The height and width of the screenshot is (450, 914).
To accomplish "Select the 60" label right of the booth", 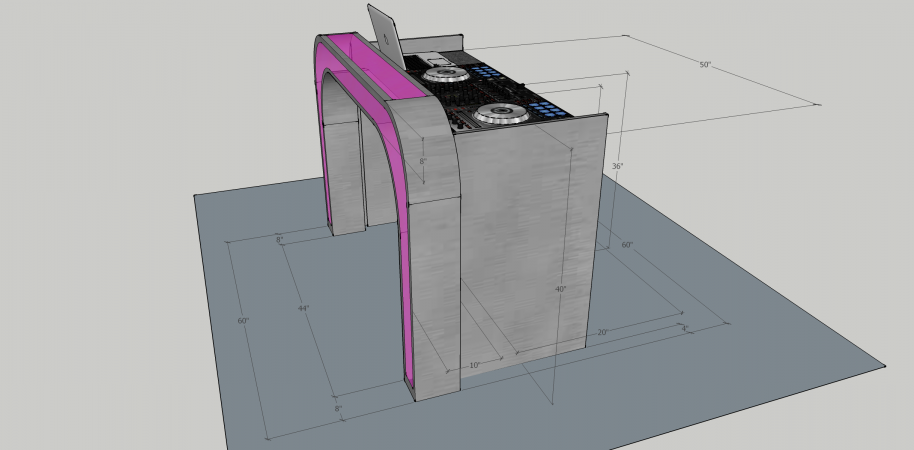I will pos(627,245).
